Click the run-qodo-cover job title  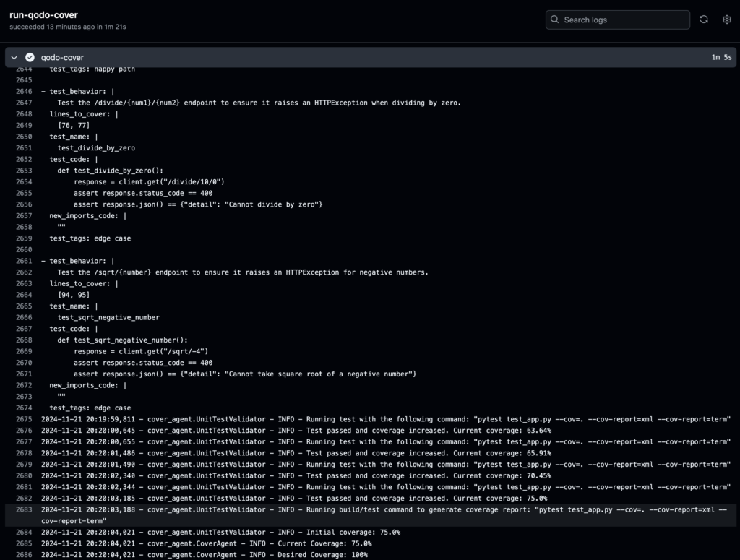tap(43, 14)
